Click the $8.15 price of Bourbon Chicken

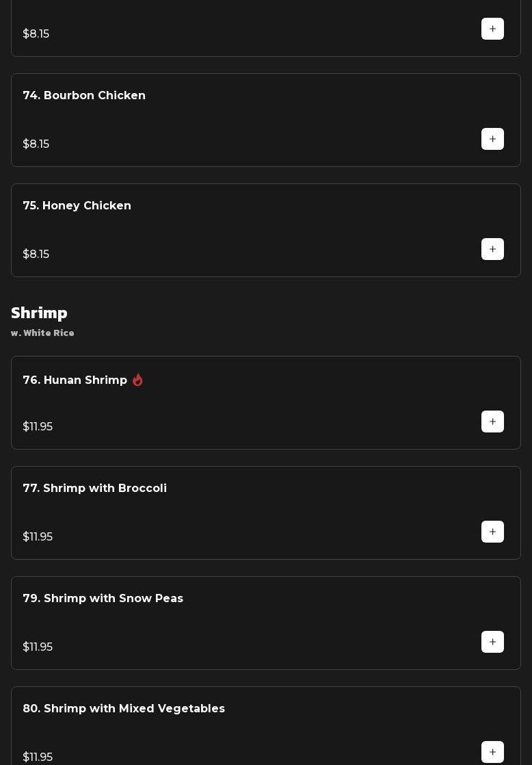(36, 144)
